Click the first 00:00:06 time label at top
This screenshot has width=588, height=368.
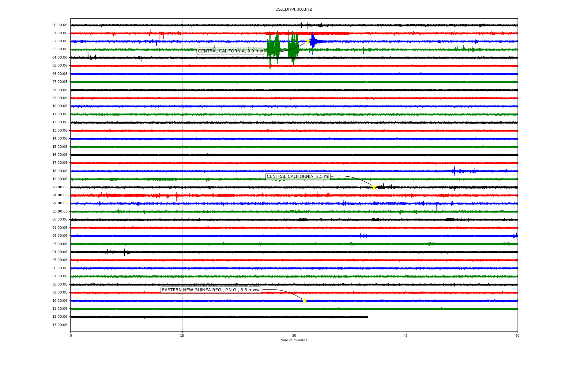tap(60, 25)
